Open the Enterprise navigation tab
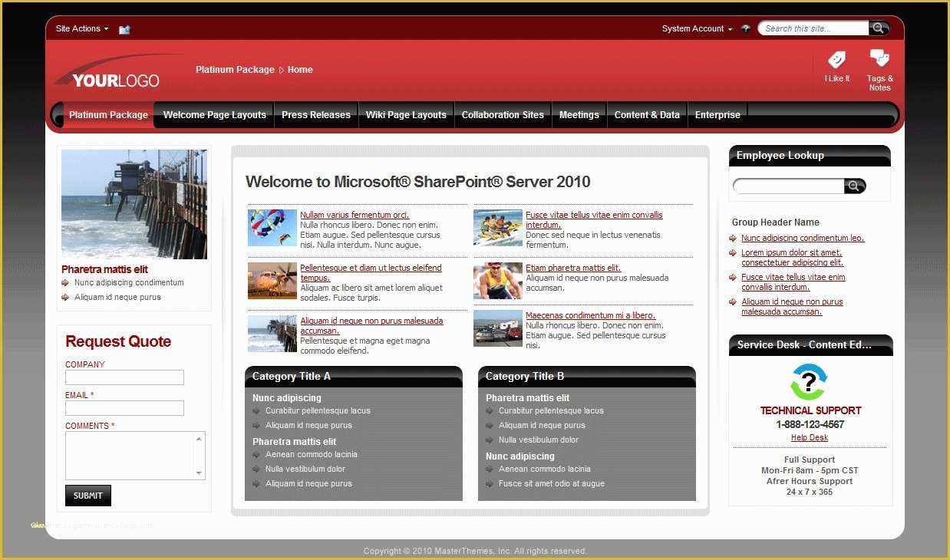 click(717, 115)
